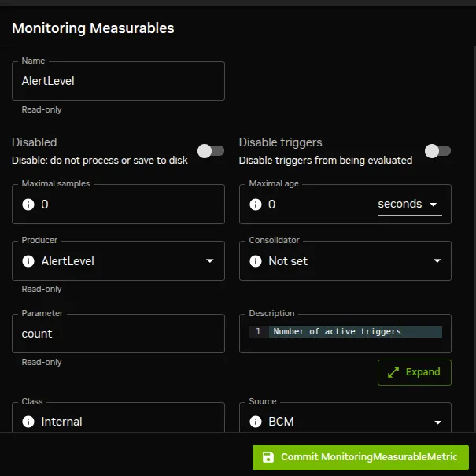Click the Name field containing AlertLevel
This screenshot has width=476, height=476.
(118, 81)
